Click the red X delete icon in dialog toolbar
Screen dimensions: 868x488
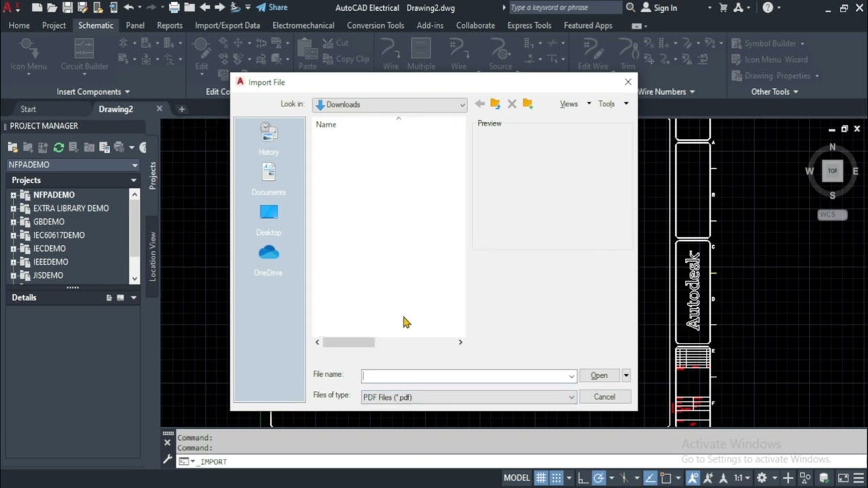[x=512, y=104]
